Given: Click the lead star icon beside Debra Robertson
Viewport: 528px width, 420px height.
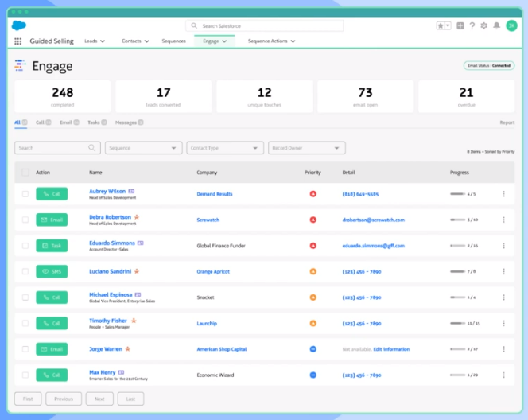Looking at the screenshot, I should tap(137, 217).
